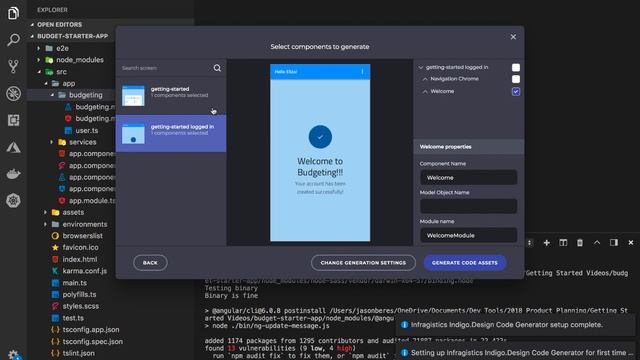Close the Select components dialog

(513, 37)
